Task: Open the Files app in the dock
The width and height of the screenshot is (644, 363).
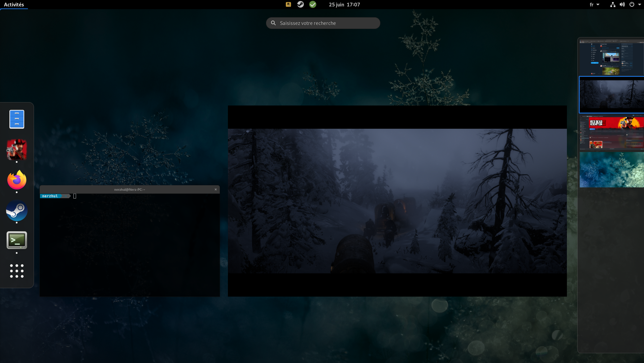Action: click(17, 119)
